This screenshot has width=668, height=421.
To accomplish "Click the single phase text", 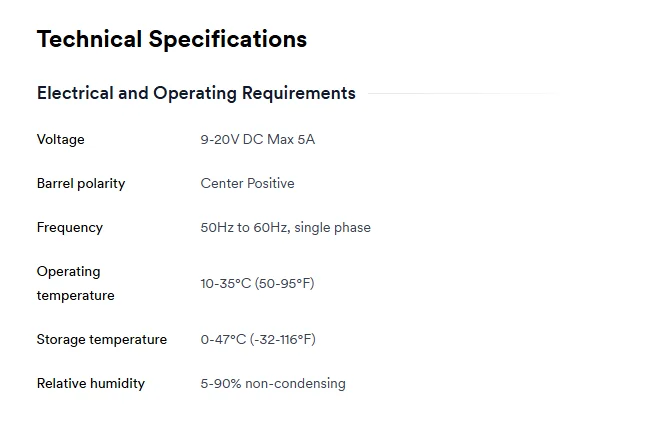I will 333,227.
